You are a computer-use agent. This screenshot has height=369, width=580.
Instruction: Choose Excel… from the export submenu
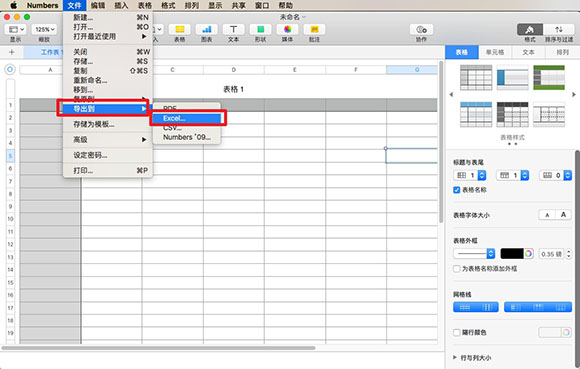pyautogui.click(x=187, y=118)
